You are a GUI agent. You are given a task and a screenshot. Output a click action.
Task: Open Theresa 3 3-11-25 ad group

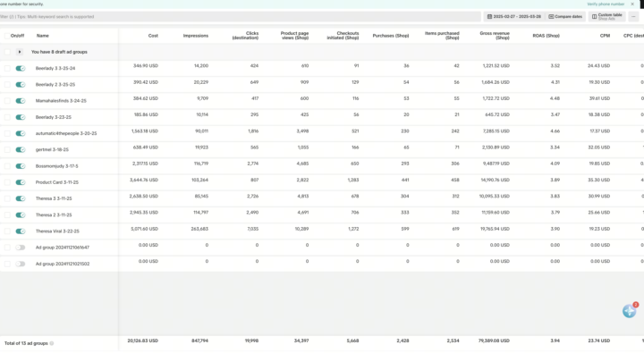click(54, 198)
